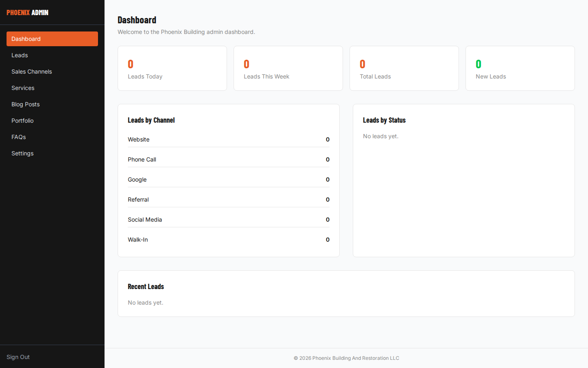588x368 pixels.
Task: Select Portfolio from the sidebar
Action: (x=52, y=121)
